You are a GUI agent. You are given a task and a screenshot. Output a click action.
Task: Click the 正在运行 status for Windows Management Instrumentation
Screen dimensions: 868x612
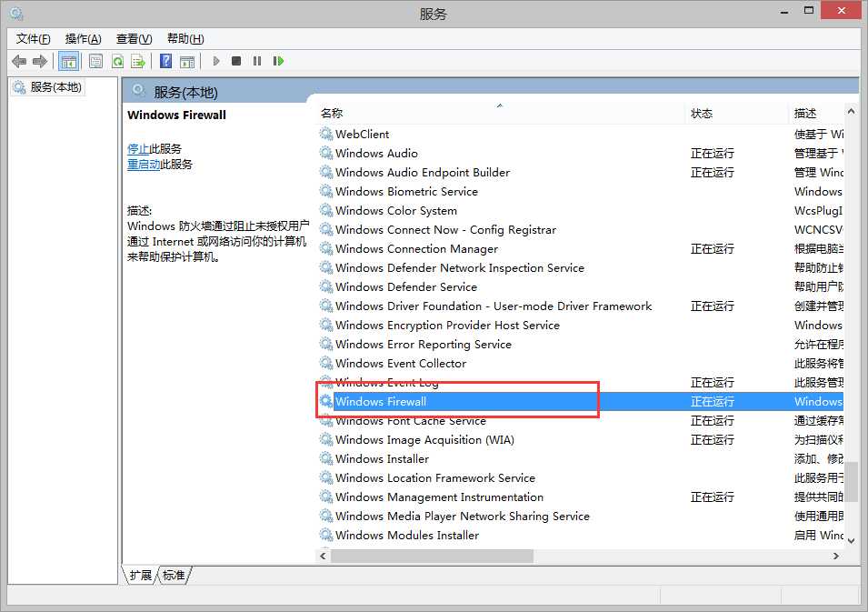712,497
